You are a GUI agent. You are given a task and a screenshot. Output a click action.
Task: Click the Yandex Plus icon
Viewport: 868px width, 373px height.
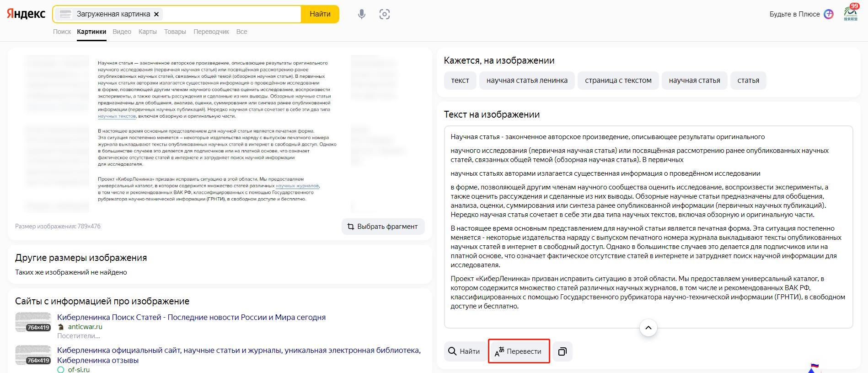[829, 14]
